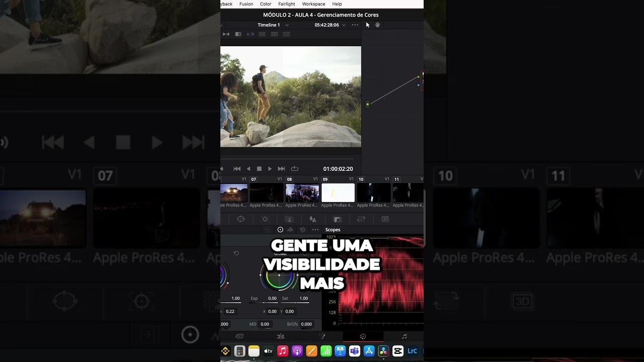Click the Exp slider track
This screenshot has height=362, width=644.
click(264, 303)
